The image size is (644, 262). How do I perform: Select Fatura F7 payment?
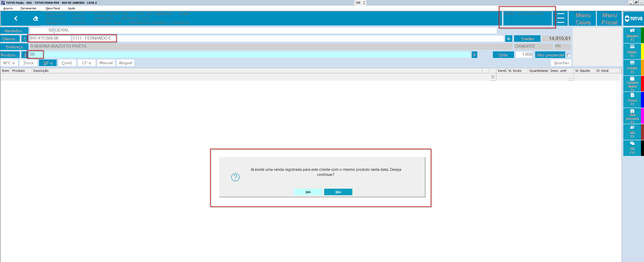pos(632,100)
